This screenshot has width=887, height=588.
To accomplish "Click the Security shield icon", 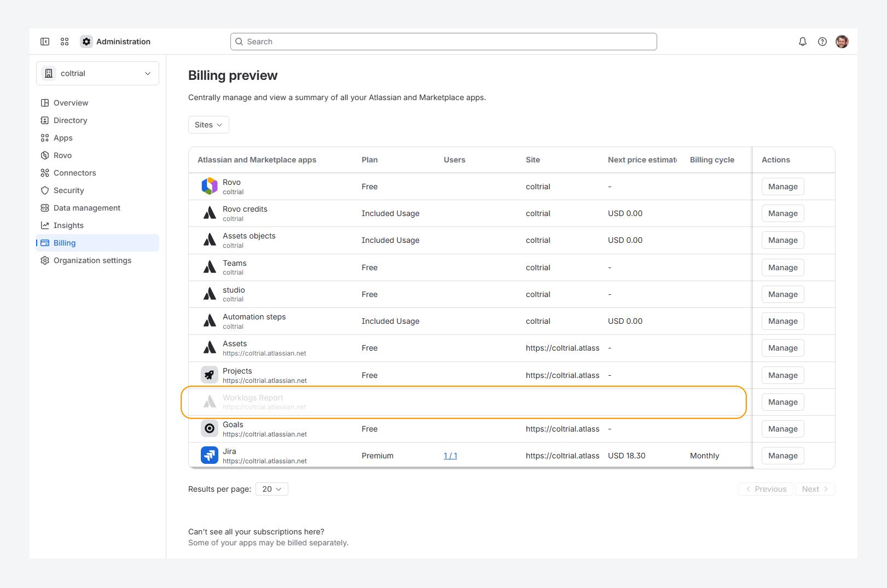I will coord(45,190).
